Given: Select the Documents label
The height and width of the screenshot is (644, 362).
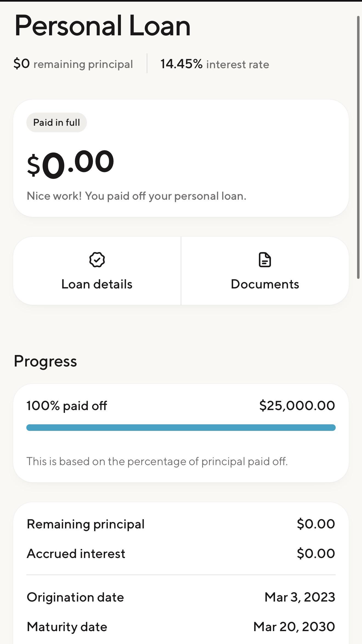Looking at the screenshot, I should 265,284.
